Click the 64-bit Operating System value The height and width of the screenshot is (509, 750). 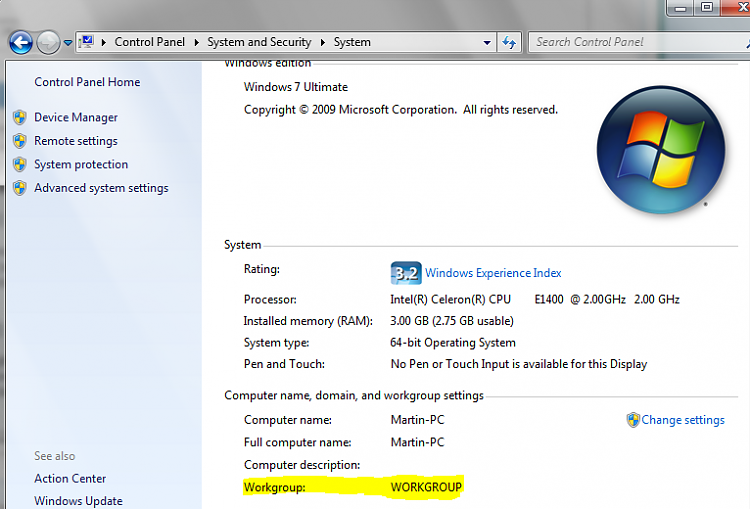(x=452, y=343)
